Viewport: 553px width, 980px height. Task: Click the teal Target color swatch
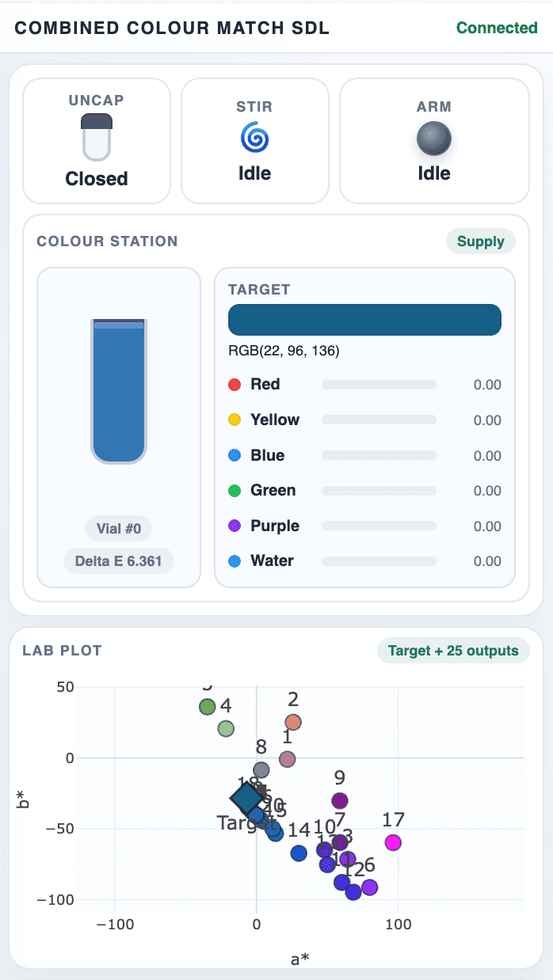coord(364,319)
